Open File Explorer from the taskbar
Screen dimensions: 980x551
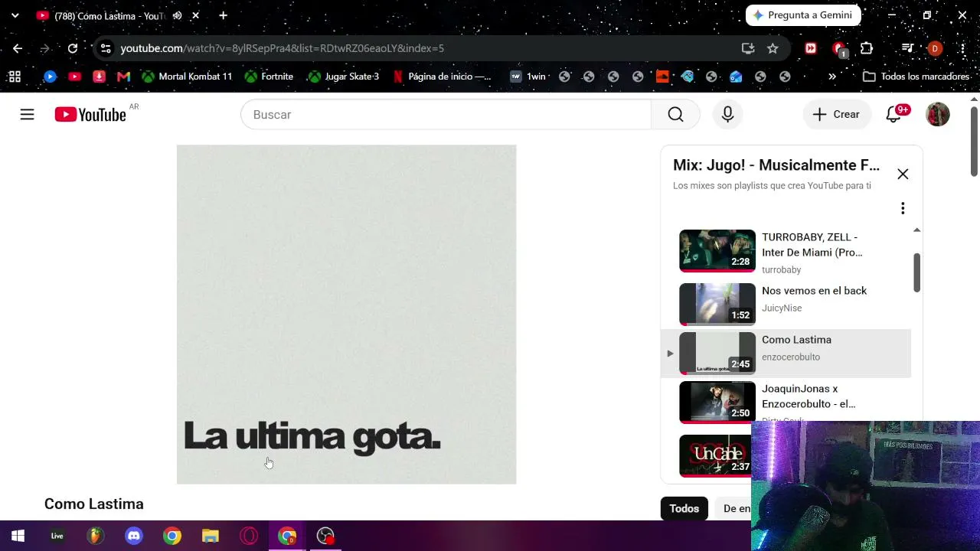click(x=211, y=536)
